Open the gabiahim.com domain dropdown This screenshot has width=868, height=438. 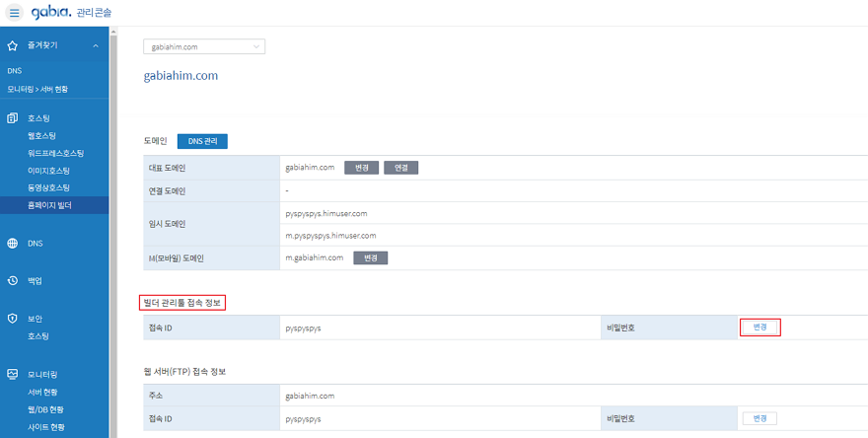[x=204, y=47]
